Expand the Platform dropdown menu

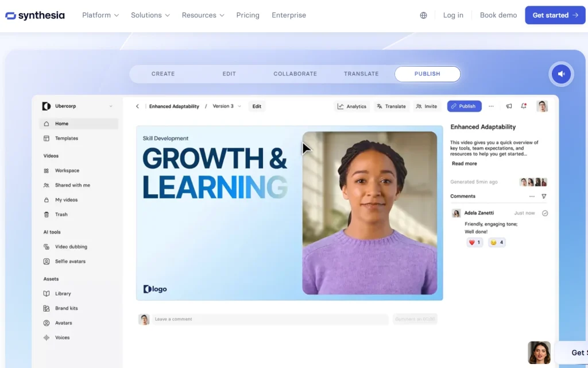[x=100, y=16]
